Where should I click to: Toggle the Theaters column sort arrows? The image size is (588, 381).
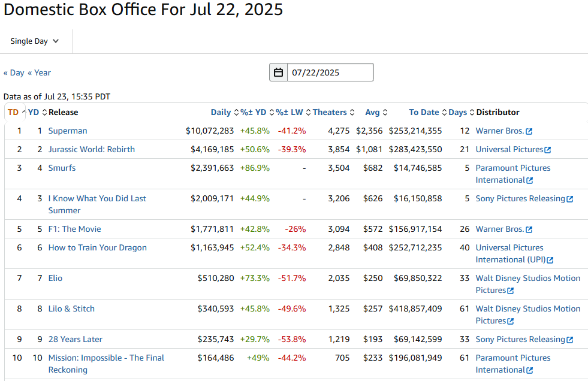(x=352, y=113)
